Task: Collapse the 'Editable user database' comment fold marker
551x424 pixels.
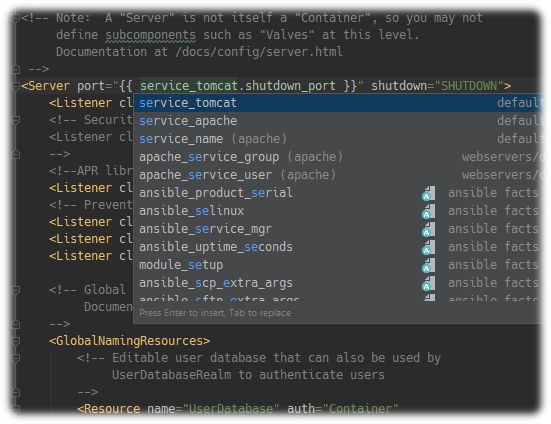Action: 15,358
